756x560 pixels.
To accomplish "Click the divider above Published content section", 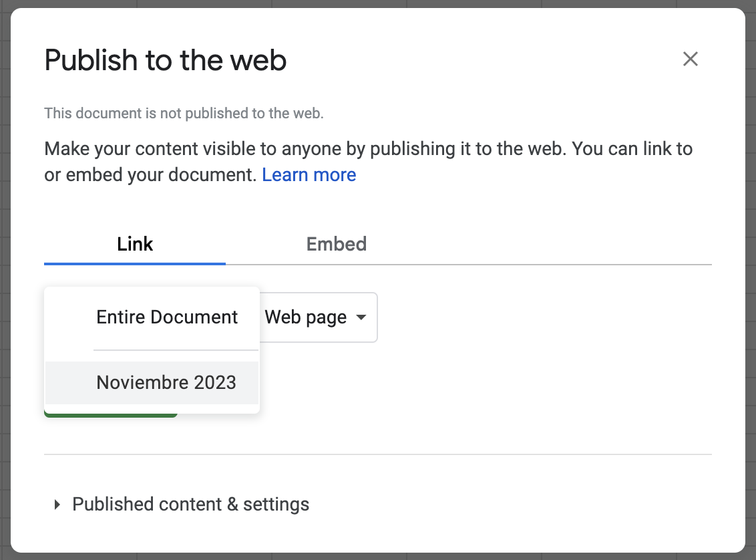I will click(377, 454).
